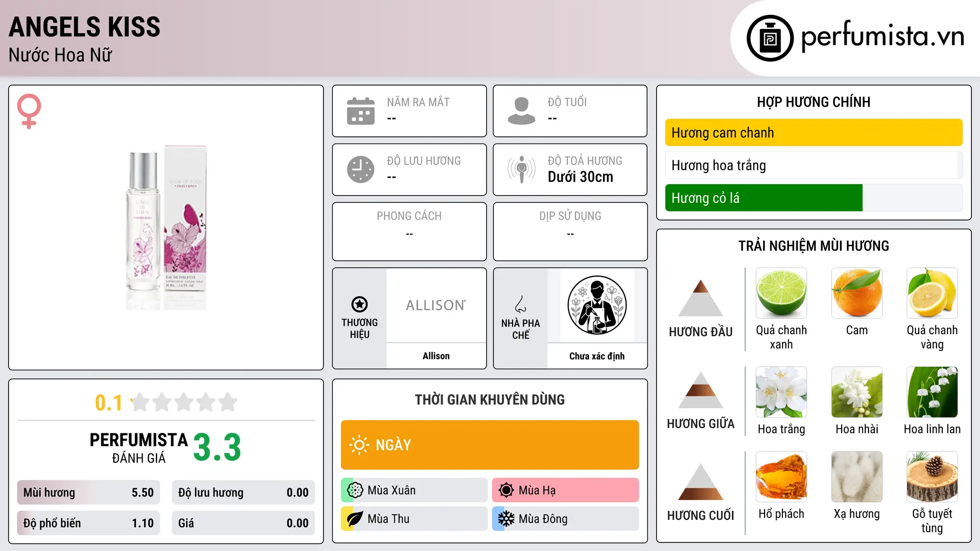Click the green 3.3 Perfumista score
980x551 pixels.
point(217,448)
